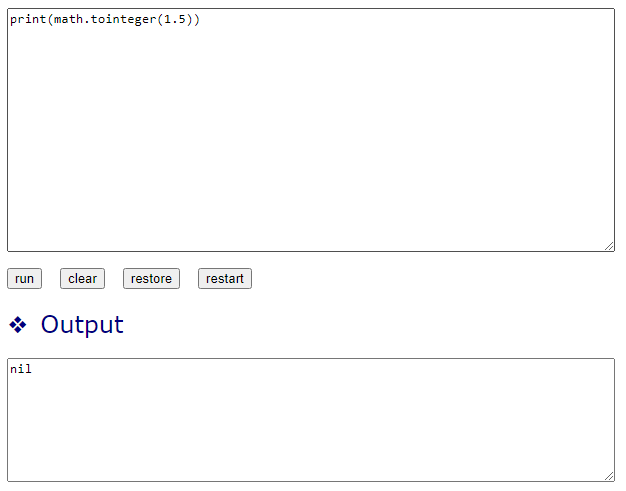Click the diamond icon beside Output
The image size is (626, 491).
coord(17,325)
